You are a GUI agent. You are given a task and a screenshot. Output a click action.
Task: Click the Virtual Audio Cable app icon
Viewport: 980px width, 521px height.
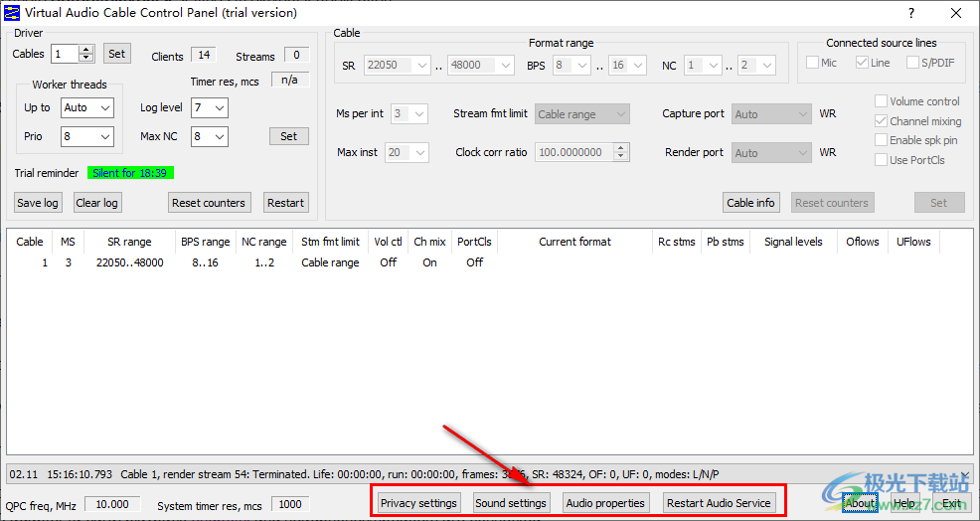point(11,13)
